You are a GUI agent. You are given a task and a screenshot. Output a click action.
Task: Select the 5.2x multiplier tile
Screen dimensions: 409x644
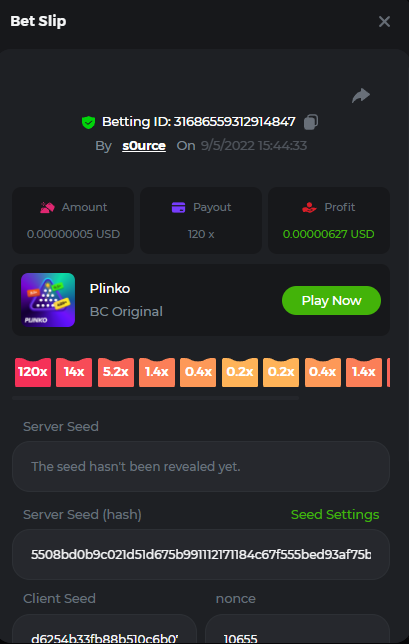[116, 372]
